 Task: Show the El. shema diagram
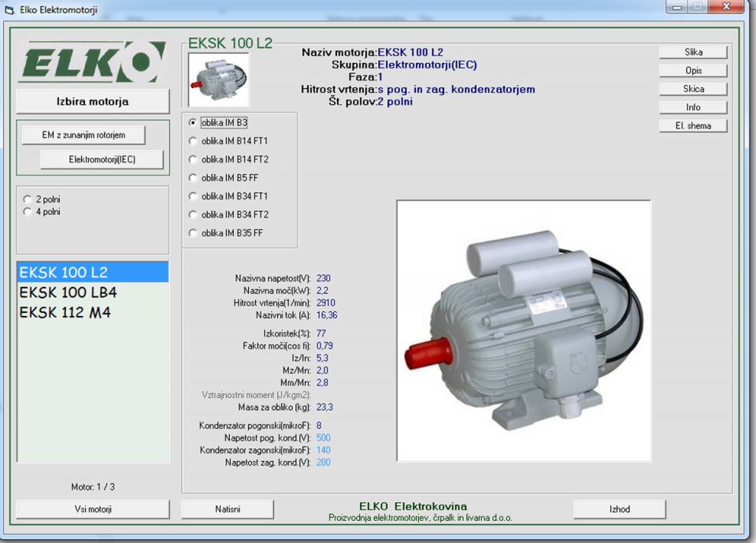click(x=693, y=125)
